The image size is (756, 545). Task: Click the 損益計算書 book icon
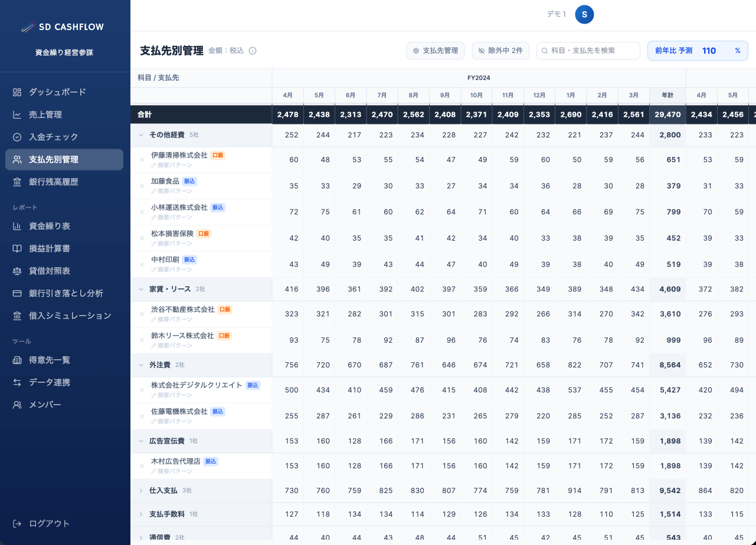pyautogui.click(x=17, y=248)
